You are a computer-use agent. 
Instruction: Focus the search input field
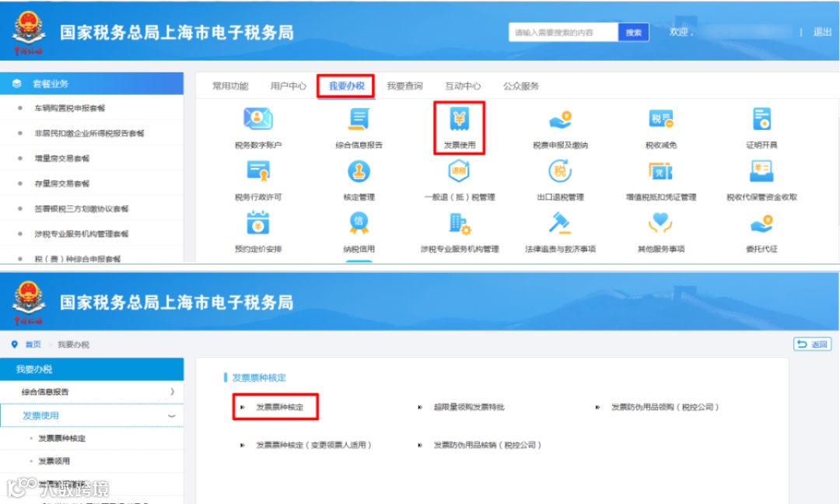(563, 32)
